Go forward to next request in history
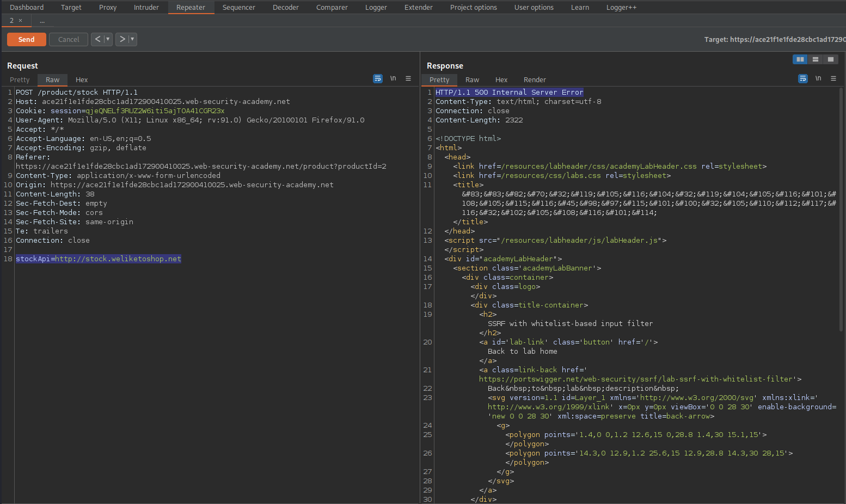Viewport: 846px width, 504px height. (x=122, y=39)
